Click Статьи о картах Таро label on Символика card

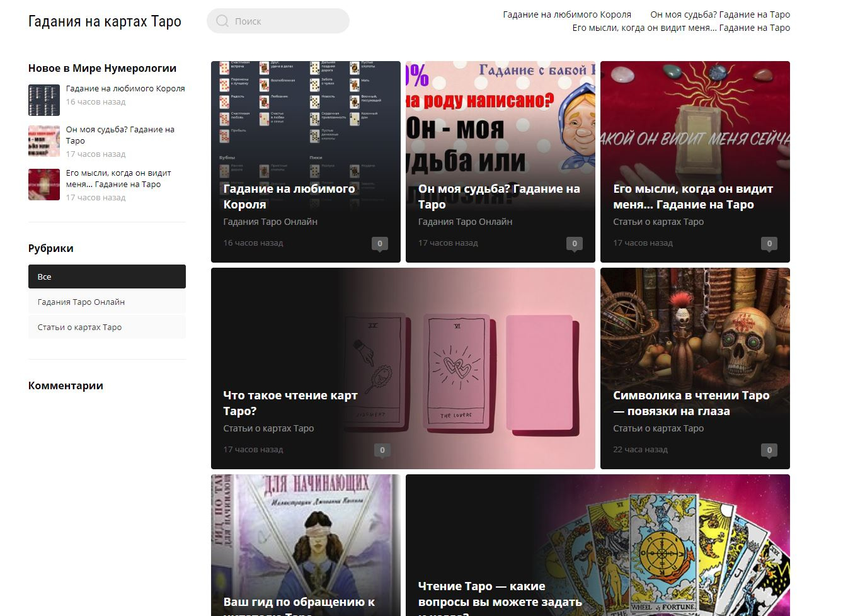(x=658, y=428)
